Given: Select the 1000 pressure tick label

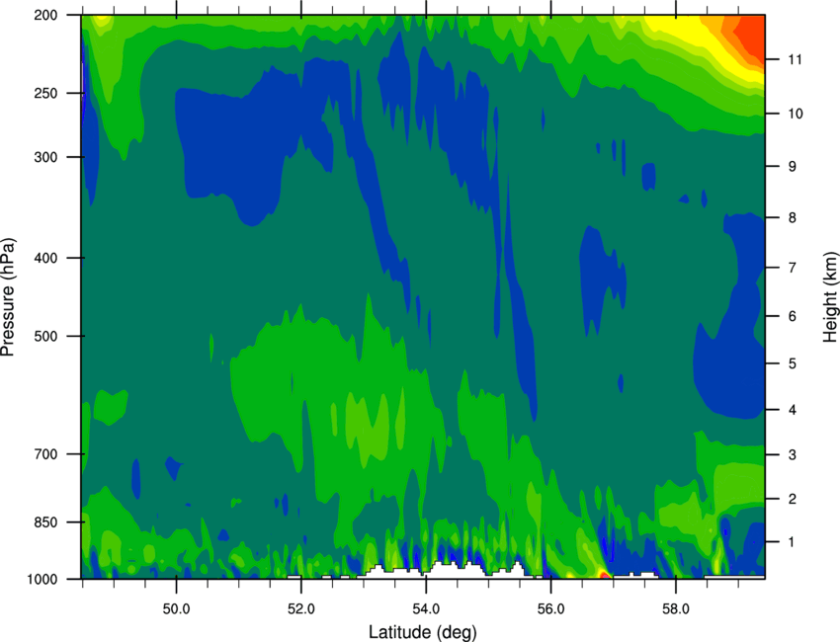Looking at the screenshot, I should pos(42,580).
